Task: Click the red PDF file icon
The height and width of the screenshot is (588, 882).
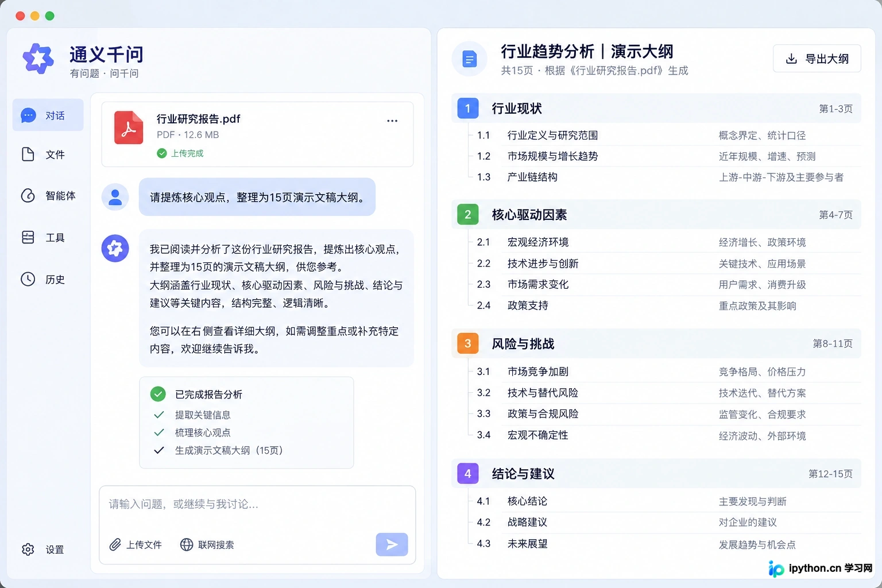Action: click(x=129, y=127)
